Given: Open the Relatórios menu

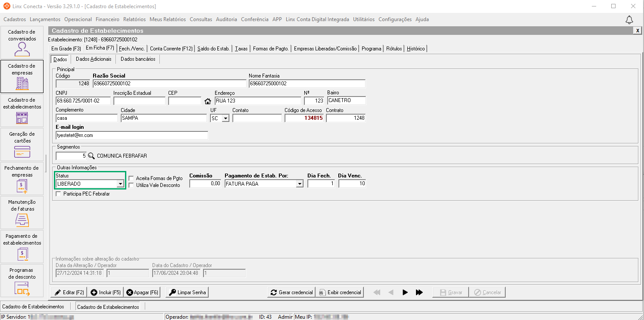Looking at the screenshot, I should [134, 19].
